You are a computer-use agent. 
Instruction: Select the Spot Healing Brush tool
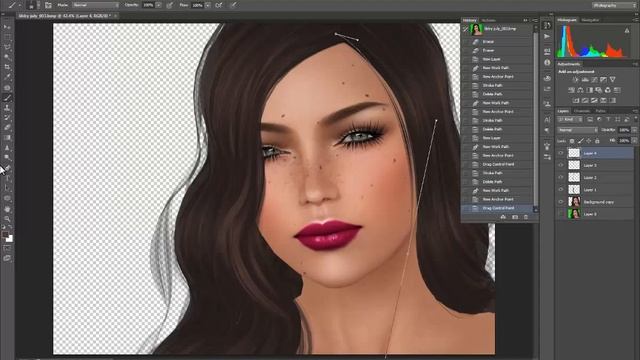(x=7, y=87)
